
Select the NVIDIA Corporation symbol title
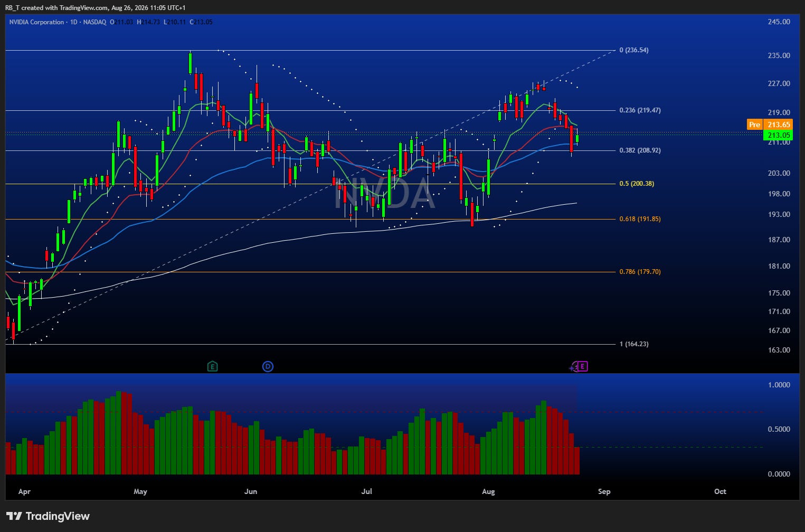[x=37, y=22]
